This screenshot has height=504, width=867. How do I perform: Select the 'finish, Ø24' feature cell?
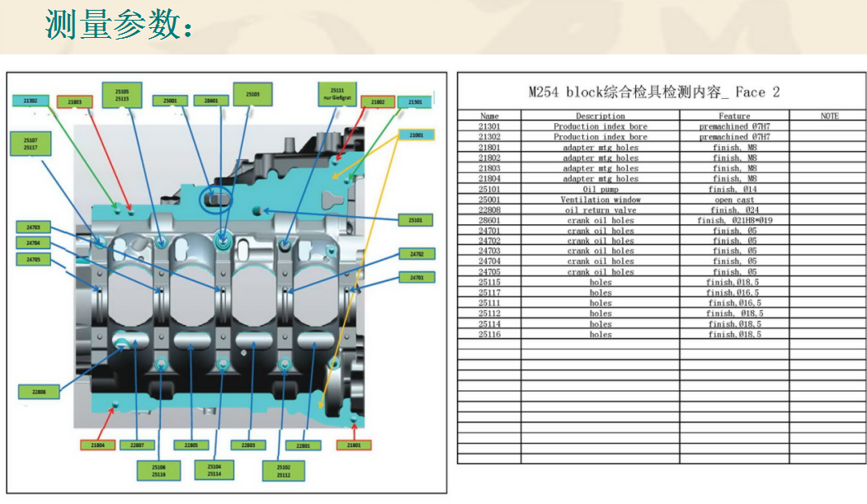tap(734, 210)
